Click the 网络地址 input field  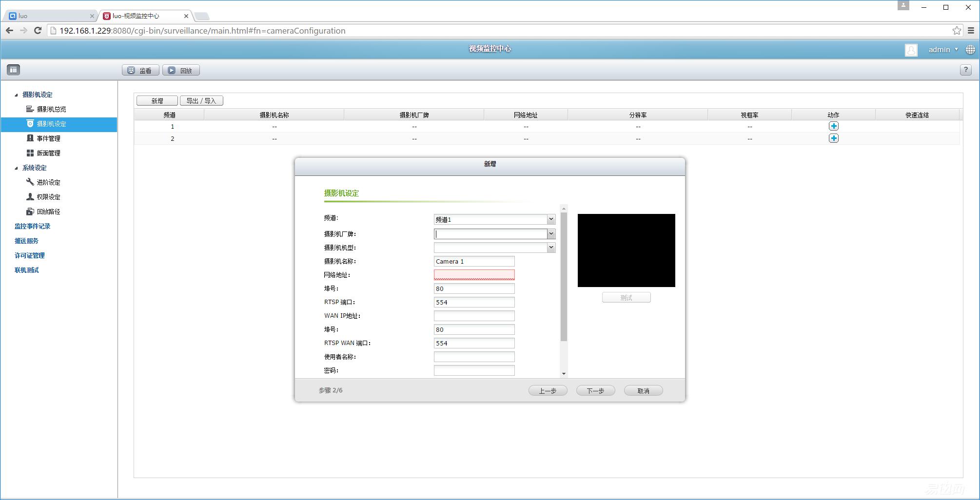[474, 275]
